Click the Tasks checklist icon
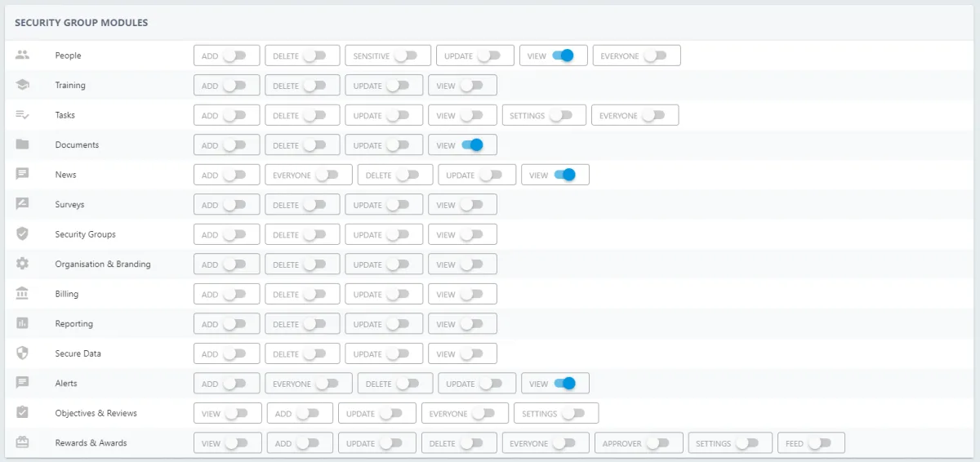 click(x=22, y=115)
